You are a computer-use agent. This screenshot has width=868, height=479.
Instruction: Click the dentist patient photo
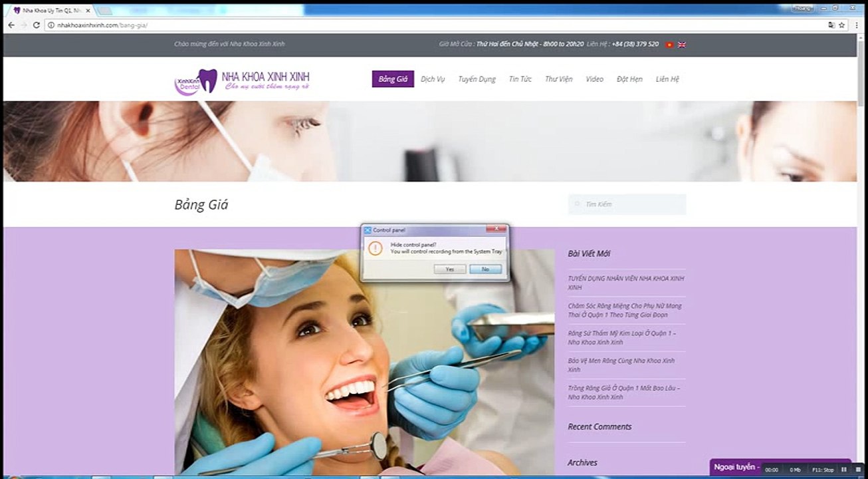(364, 362)
